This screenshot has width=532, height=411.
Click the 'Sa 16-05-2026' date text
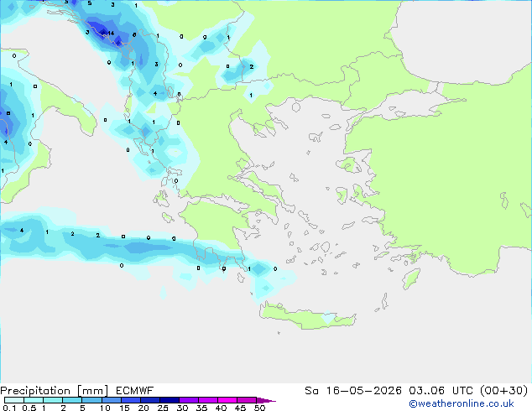click(x=353, y=391)
